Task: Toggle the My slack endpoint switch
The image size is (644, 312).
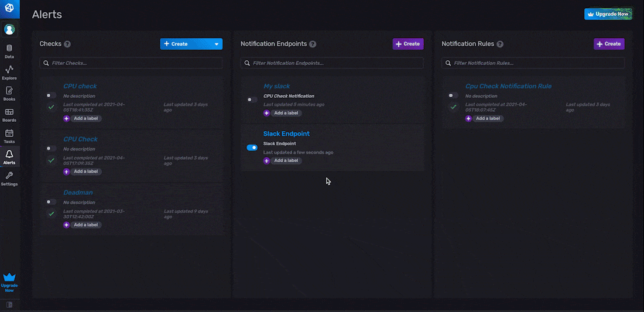Action: (x=252, y=100)
